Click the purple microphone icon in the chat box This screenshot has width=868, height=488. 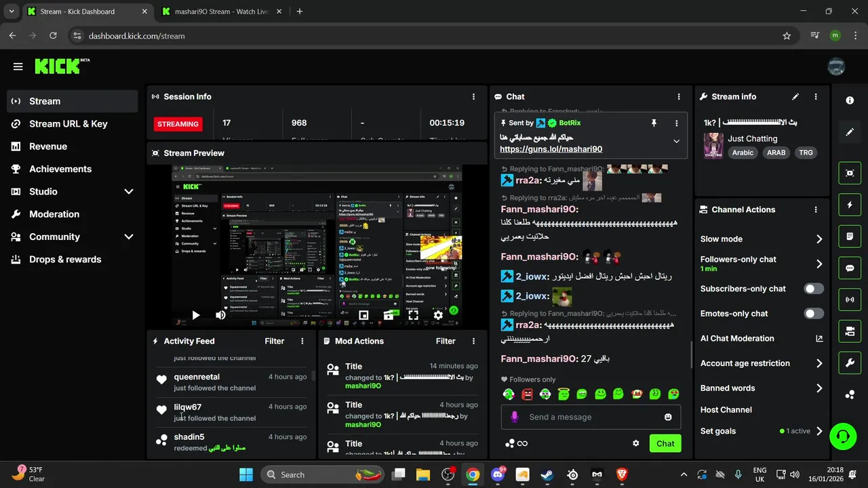tap(515, 417)
